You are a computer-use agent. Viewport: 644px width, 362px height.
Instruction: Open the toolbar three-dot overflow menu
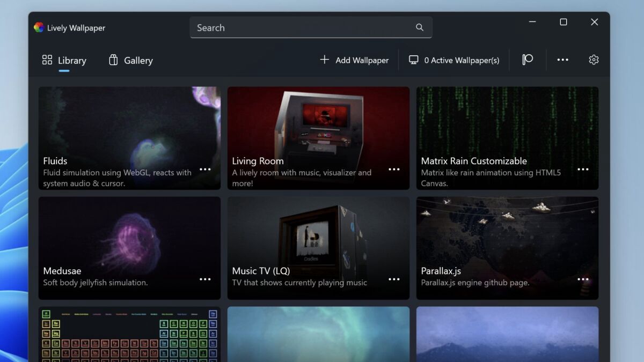pos(562,60)
